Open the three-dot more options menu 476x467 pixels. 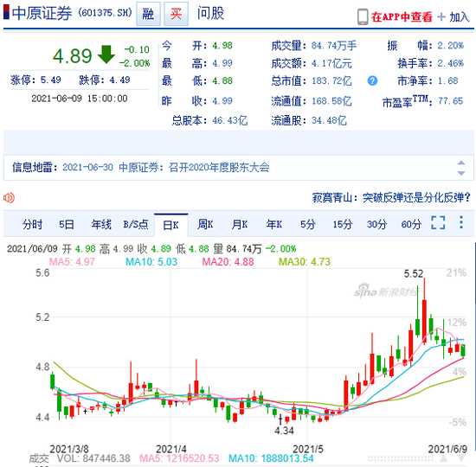[x=461, y=222]
